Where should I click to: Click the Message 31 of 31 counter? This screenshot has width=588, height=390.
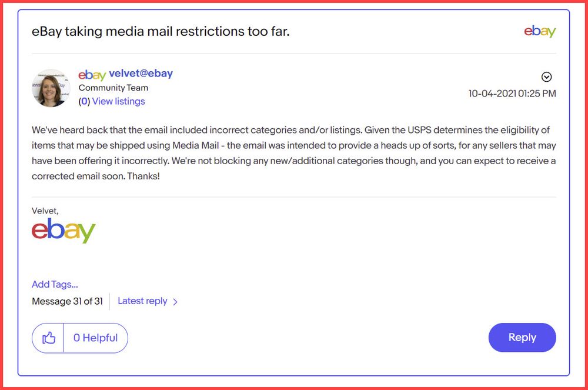pos(68,301)
